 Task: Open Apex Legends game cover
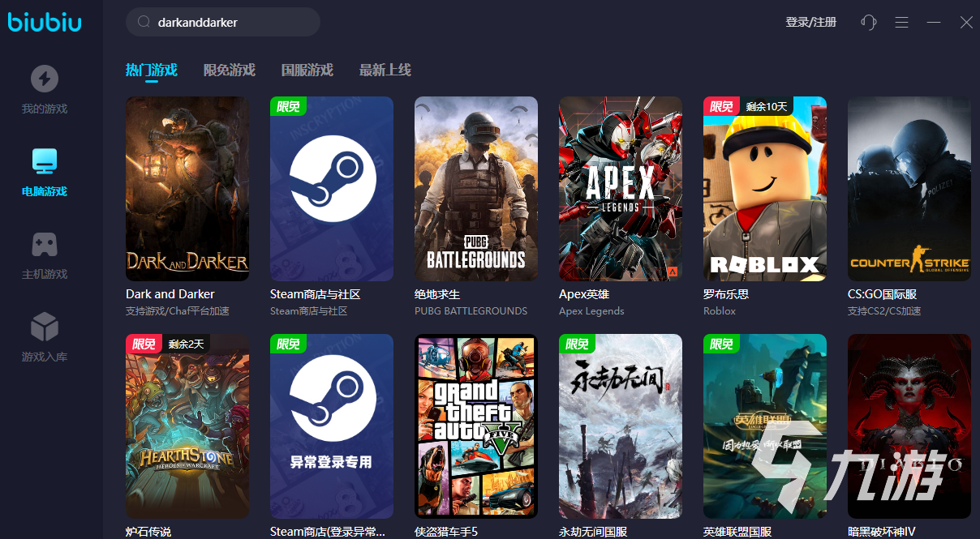[x=621, y=189]
